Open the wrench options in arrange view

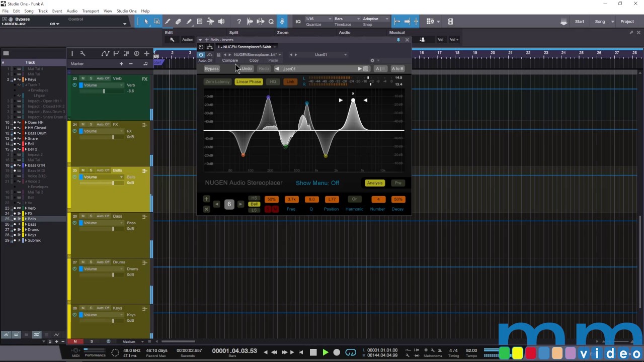[83, 53]
